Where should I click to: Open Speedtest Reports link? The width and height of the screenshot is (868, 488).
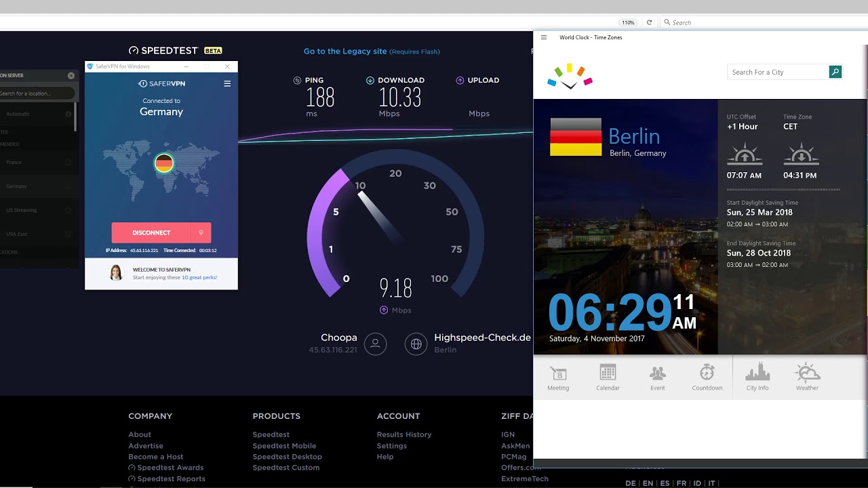coord(167,479)
